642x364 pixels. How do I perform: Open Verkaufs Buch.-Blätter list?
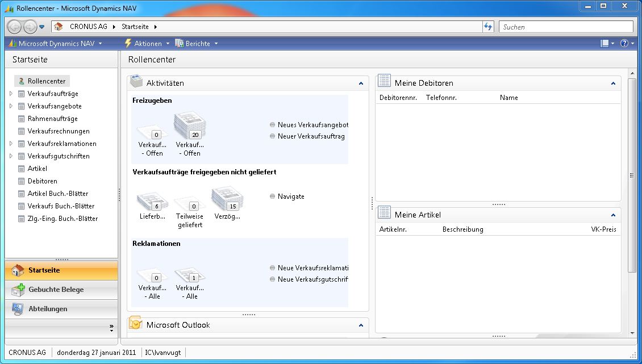[x=61, y=206]
